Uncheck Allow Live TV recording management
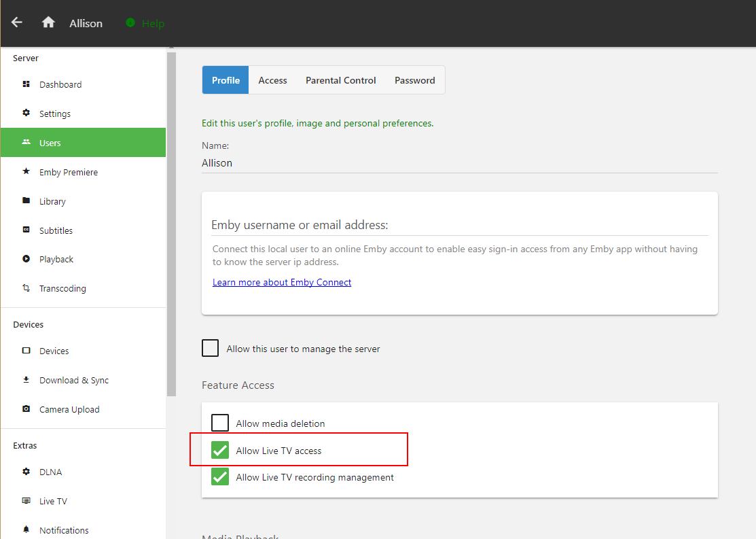 (220, 476)
